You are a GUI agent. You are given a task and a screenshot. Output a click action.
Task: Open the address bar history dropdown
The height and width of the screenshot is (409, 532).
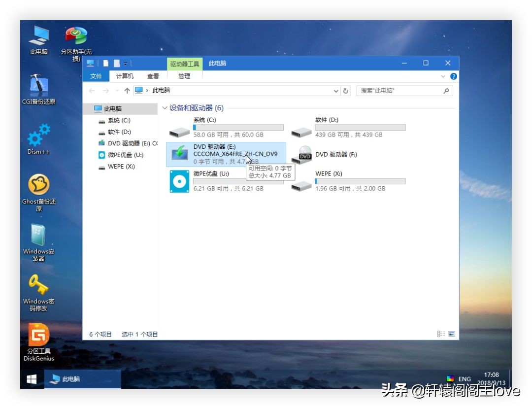coord(336,91)
